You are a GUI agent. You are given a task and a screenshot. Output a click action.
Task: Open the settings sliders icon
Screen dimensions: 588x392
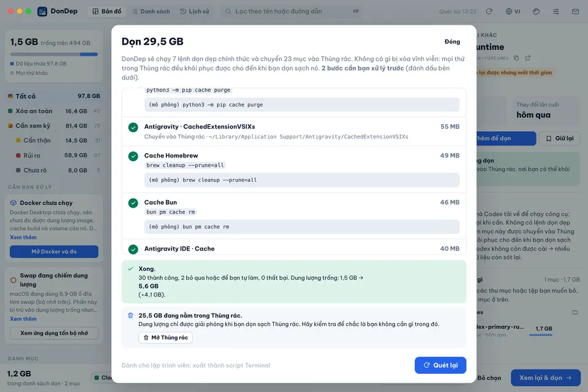[x=556, y=11]
